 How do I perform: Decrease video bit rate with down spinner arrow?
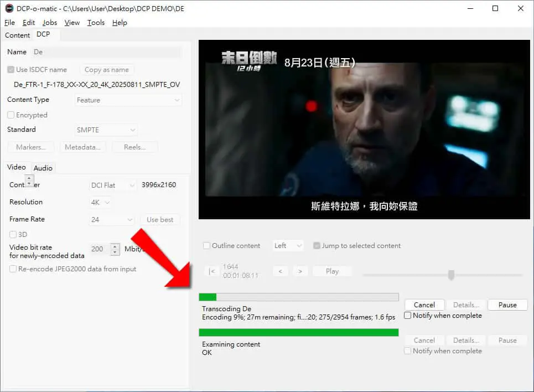click(116, 252)
